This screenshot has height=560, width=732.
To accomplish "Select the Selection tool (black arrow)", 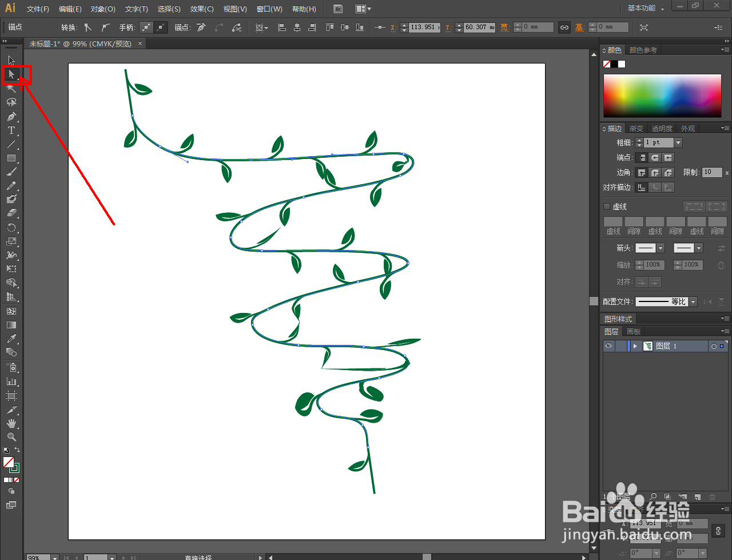I will click(x=11, y=60).
